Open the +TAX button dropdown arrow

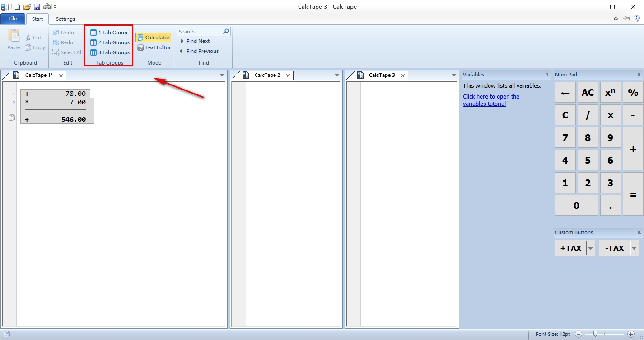(x=591, y=248)
